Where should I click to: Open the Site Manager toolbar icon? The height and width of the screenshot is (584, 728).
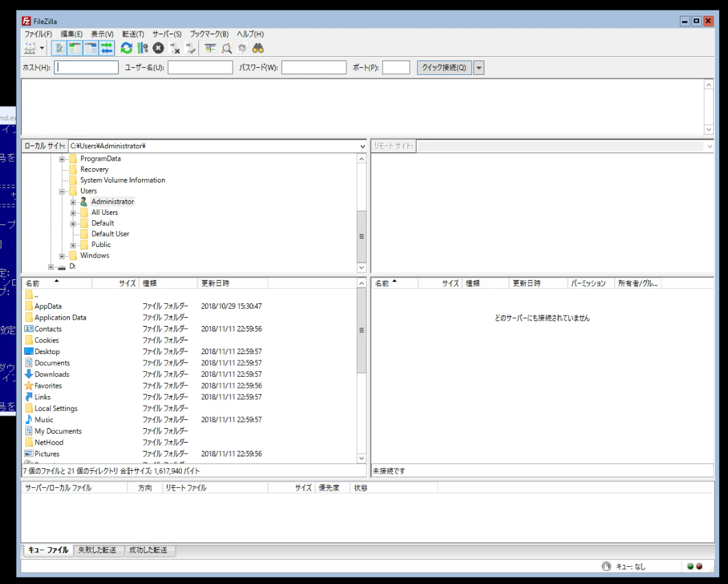coord(30,48)
